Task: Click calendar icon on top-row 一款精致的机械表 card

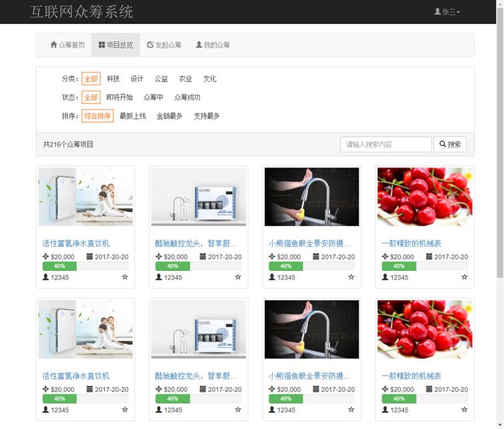Action: [x=429, y=256]
